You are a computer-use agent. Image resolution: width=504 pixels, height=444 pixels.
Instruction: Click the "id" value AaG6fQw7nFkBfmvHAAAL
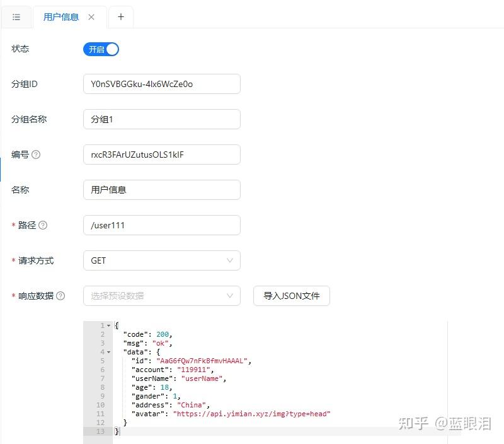(x=202, y=361)
